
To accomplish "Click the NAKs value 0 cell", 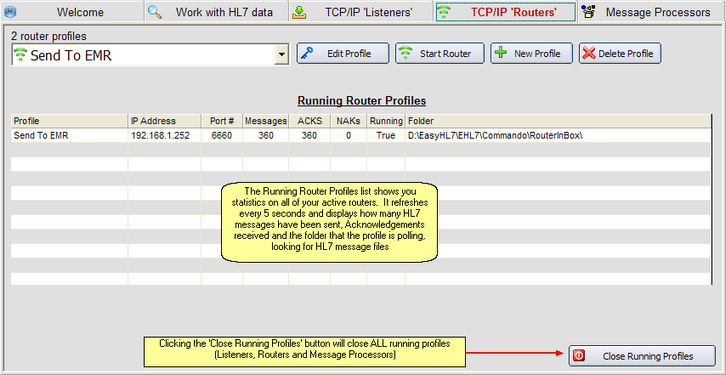I will (348, 136).
